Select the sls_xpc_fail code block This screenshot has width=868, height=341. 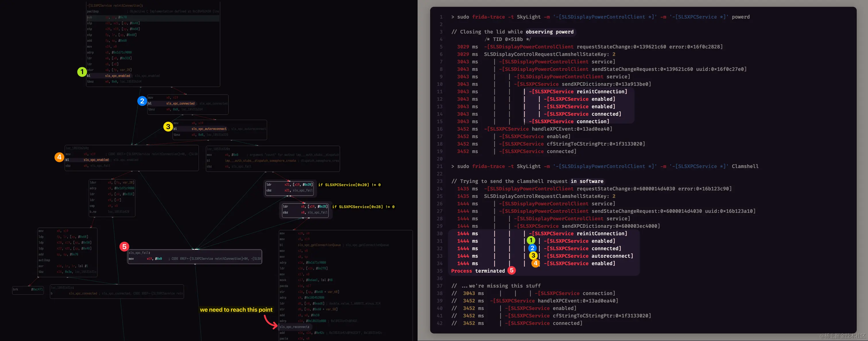click(195, 257)
